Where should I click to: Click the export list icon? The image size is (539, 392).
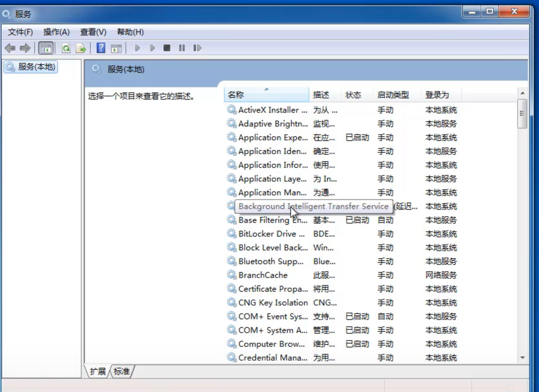(80, 48)
